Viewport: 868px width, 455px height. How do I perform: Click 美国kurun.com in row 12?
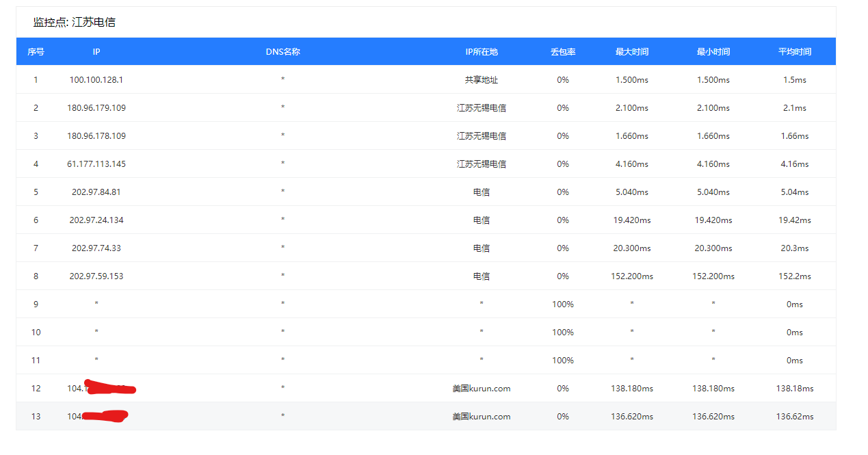tap(482, 389)
